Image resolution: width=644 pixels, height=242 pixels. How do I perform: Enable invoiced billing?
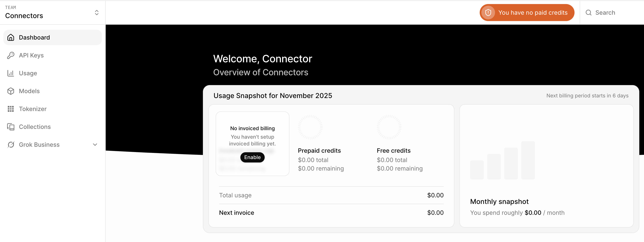(x=252, y=157)
